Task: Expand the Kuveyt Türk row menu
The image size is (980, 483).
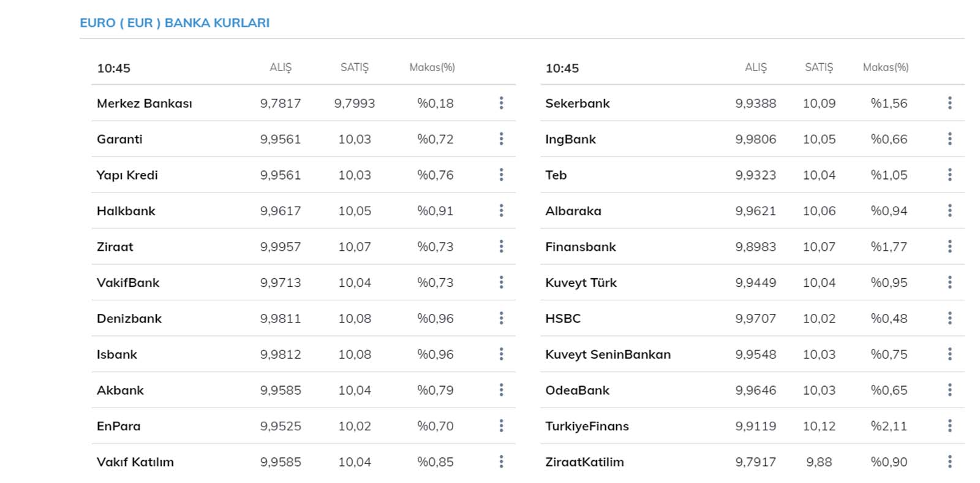Action: tap(949, 283)
